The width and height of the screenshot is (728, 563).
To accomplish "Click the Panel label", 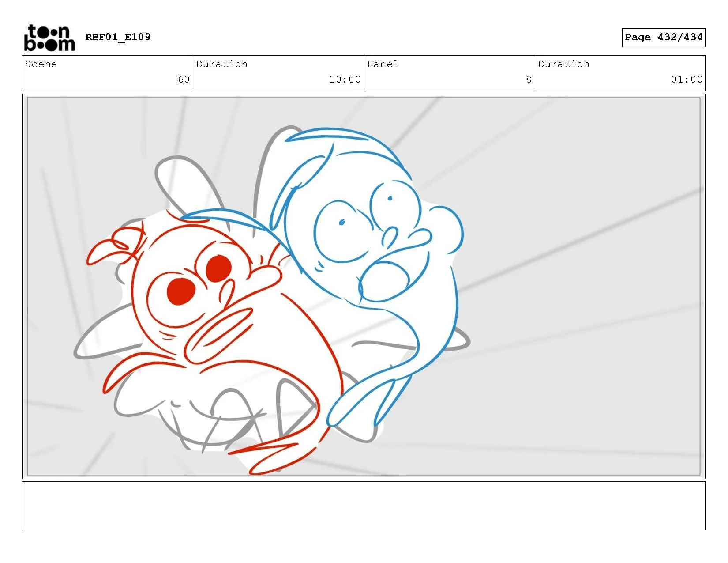I will 383,64.
